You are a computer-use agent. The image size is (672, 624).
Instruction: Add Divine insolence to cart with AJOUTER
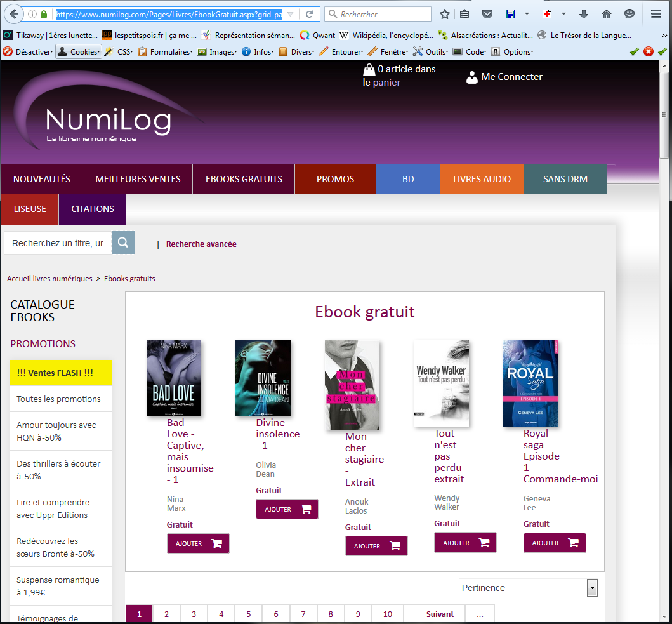click(287, 509)
